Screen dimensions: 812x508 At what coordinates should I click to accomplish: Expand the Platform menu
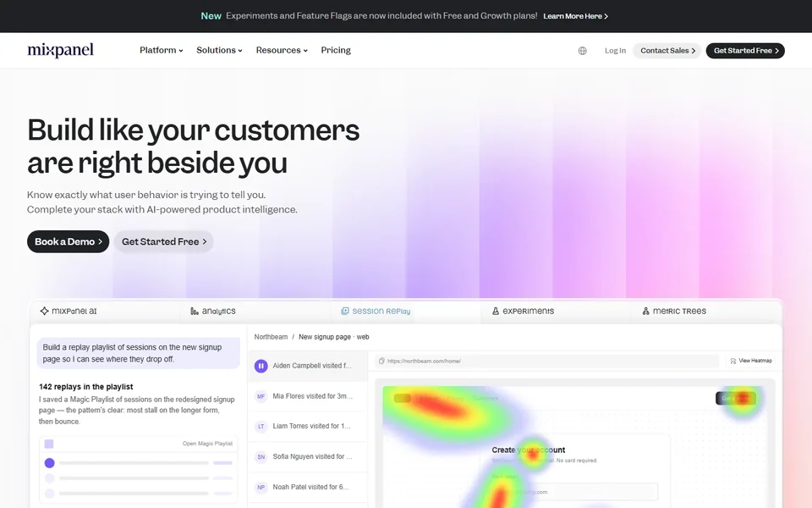coord(161,50)
